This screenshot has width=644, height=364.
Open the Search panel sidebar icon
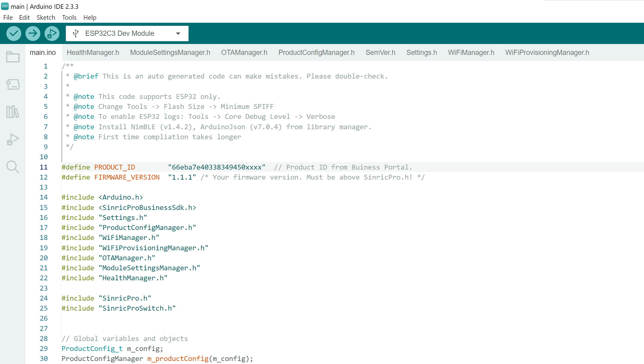[x=12, y=167]
